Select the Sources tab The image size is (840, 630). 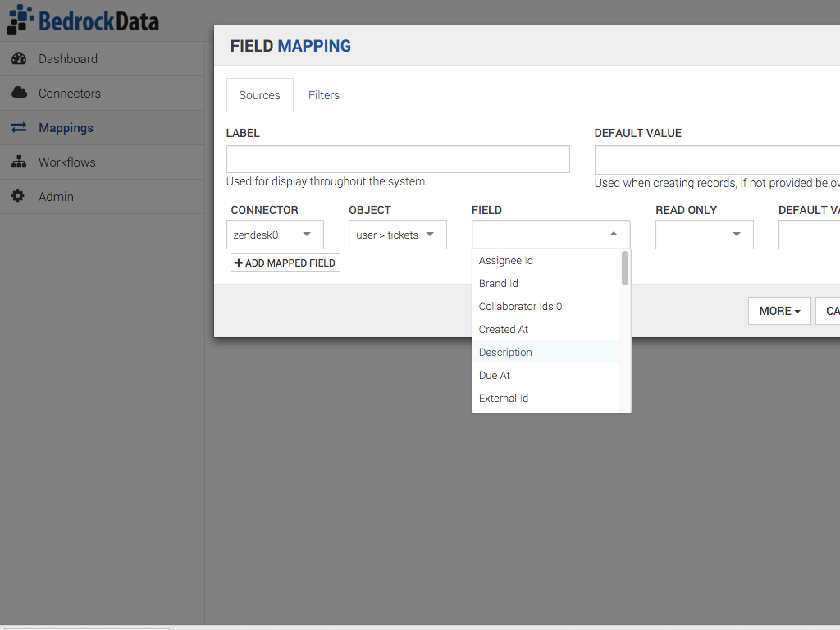tap(259, 95)
